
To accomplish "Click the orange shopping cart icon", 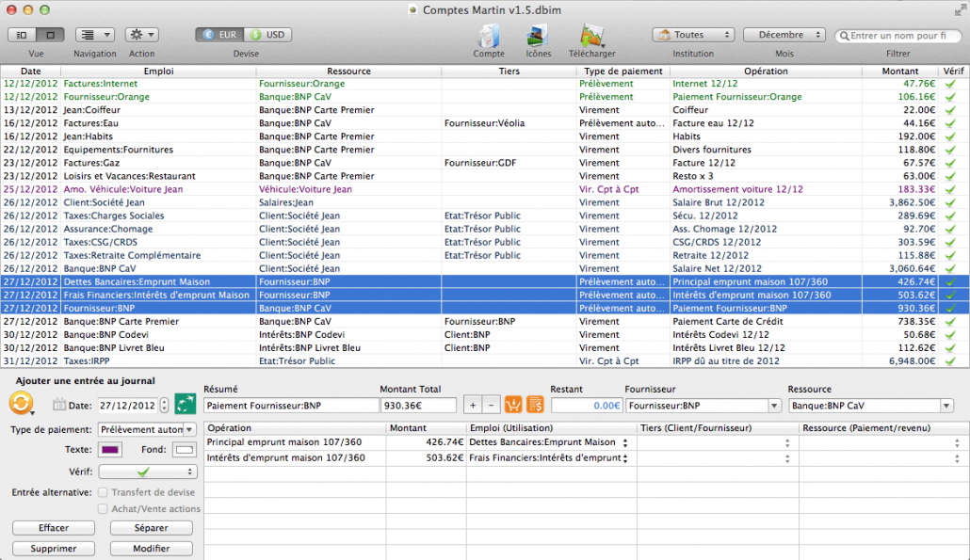I will click(513, 405).
